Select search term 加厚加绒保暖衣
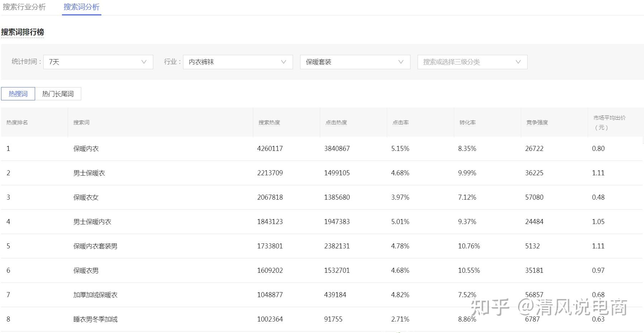 click(x=95, y=295)
